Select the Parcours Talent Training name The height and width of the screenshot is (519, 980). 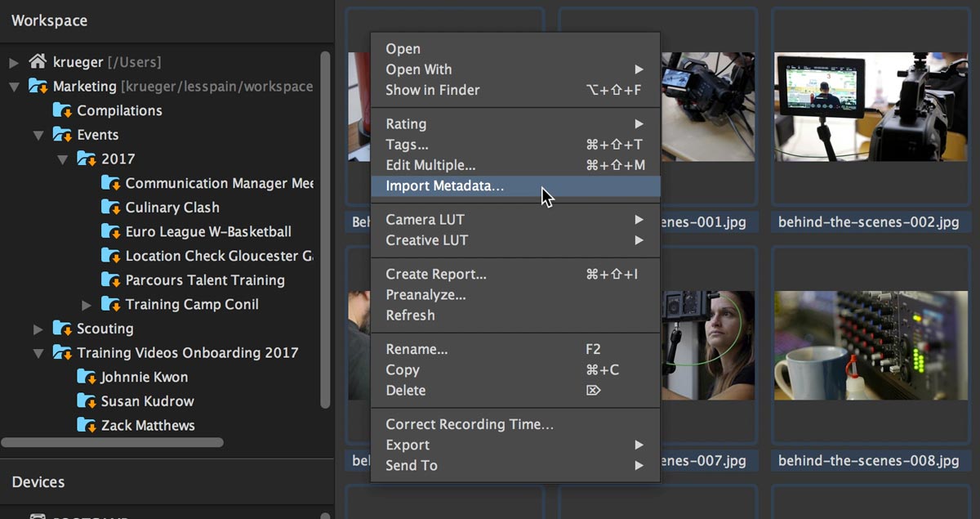tap(205, 280)
